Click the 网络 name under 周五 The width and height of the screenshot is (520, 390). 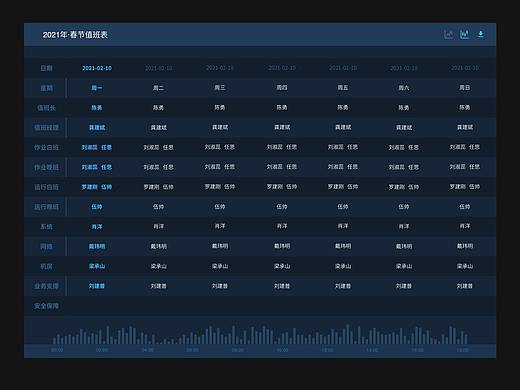pyautogui.click(x=343, y=246)
